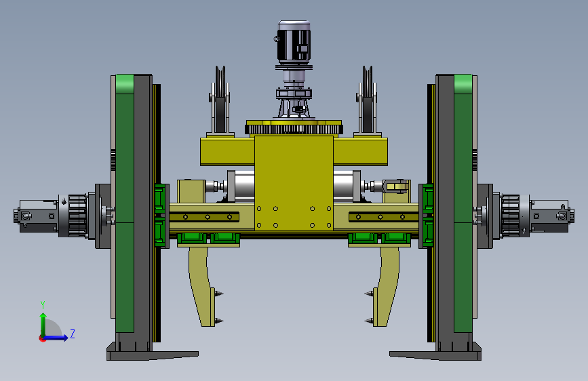Viewport: 588px width, 381px height.
Task: Select the right grey base foot
Action: [x=436, y=355]
